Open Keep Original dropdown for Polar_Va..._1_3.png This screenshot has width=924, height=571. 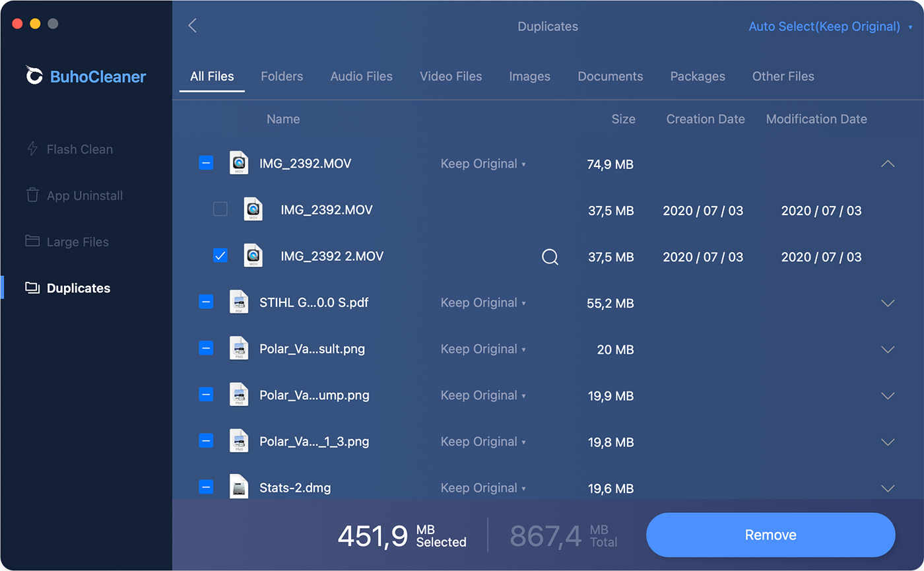(x=483, y=442)
